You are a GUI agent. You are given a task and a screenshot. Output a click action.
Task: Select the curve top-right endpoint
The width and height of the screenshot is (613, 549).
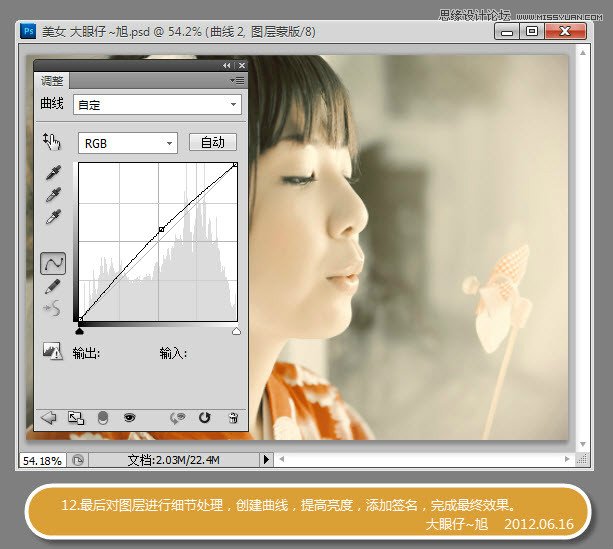[235, 165]
